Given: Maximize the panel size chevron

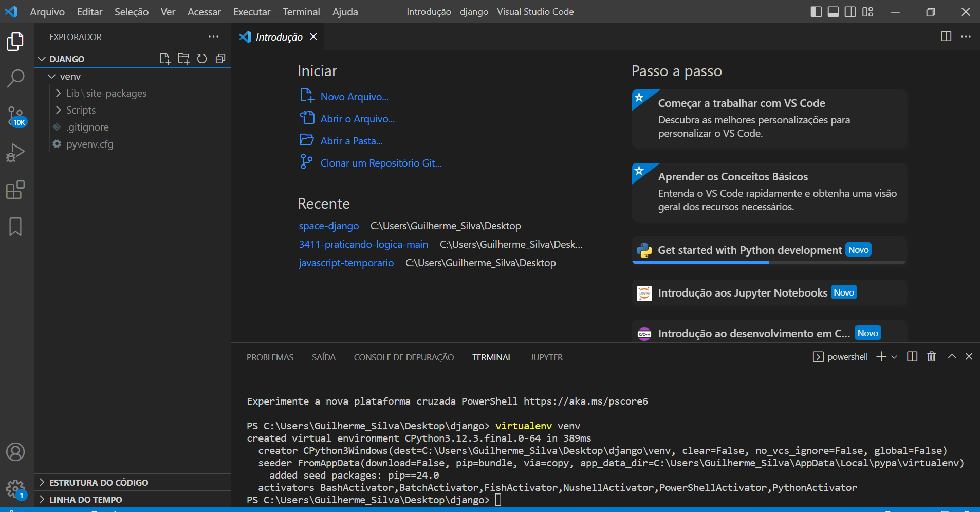Looking at the screenshot, I should 952,356.
